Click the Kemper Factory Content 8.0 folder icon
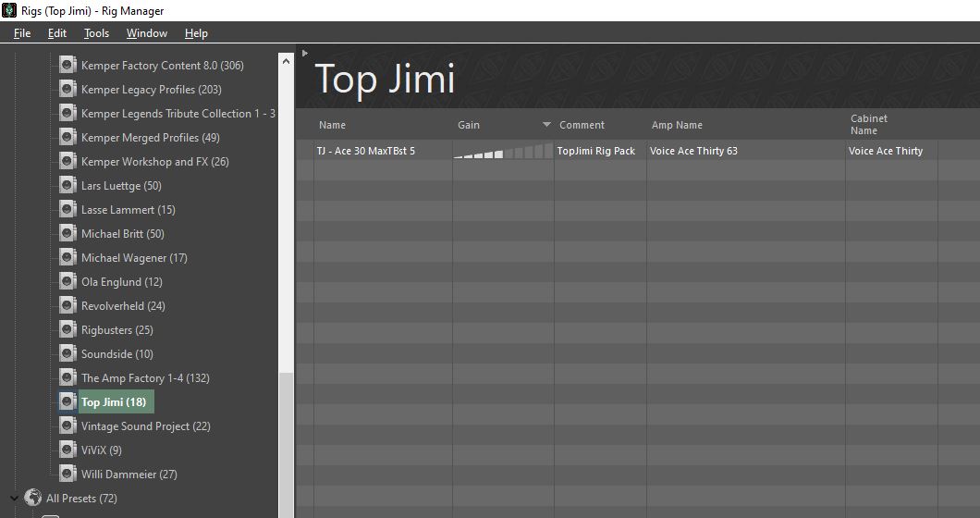 (x=67, y=65)
